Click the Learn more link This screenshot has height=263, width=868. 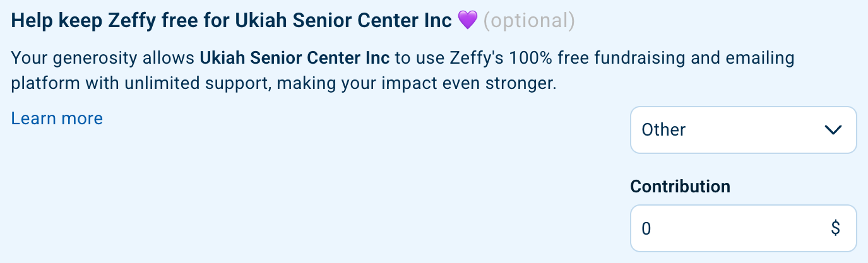click(57, 118)
